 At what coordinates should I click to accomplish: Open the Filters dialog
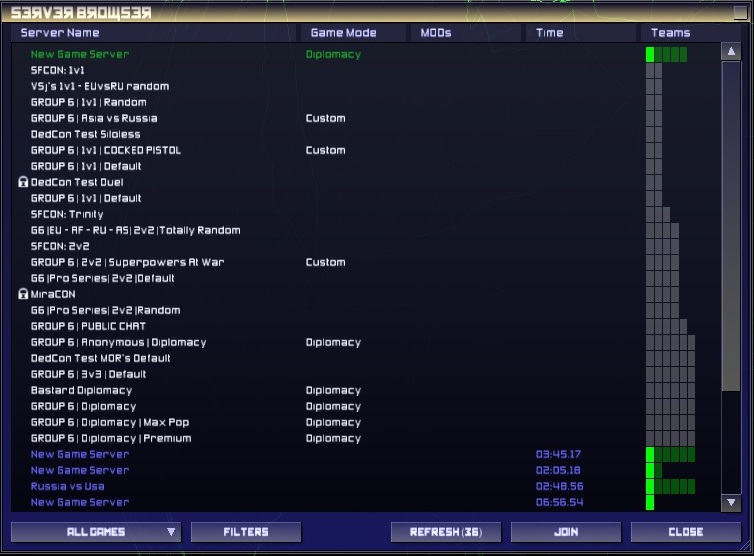(246, 532)
